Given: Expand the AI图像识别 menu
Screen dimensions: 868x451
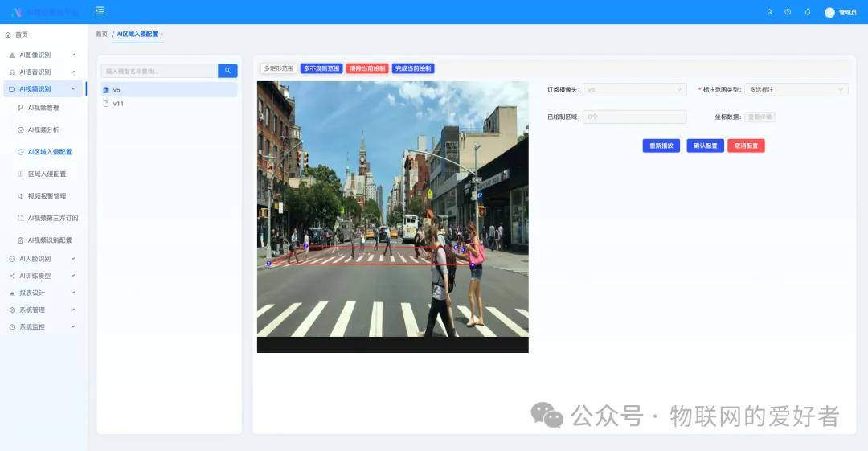Looking at the screenshot, I should pyautogui.click(x=43, y=55).
